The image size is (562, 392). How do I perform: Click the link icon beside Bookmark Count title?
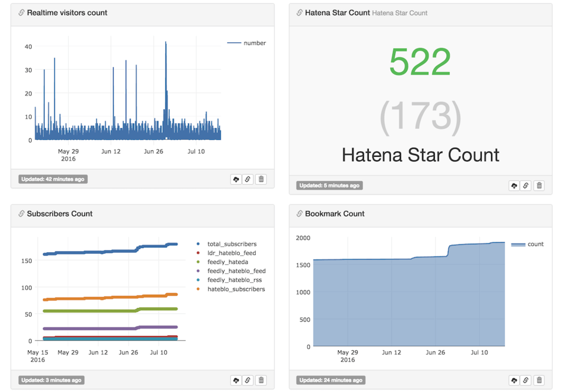[x=300, y=214]
